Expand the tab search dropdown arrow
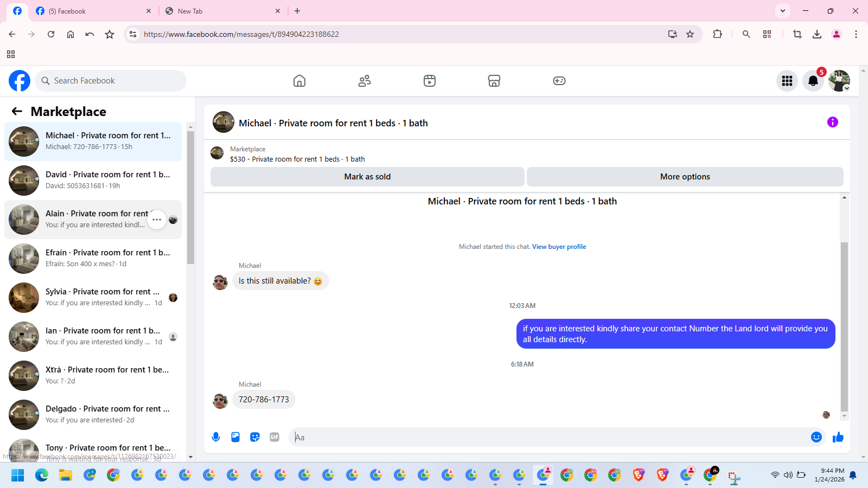This screenshot has height=488, width=868. [783, 11]
